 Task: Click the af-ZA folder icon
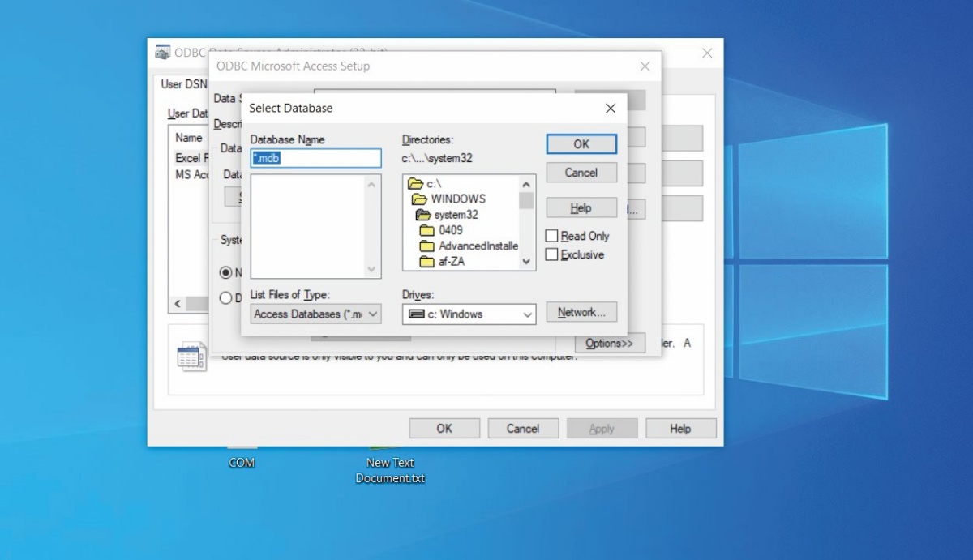[427, 261]
